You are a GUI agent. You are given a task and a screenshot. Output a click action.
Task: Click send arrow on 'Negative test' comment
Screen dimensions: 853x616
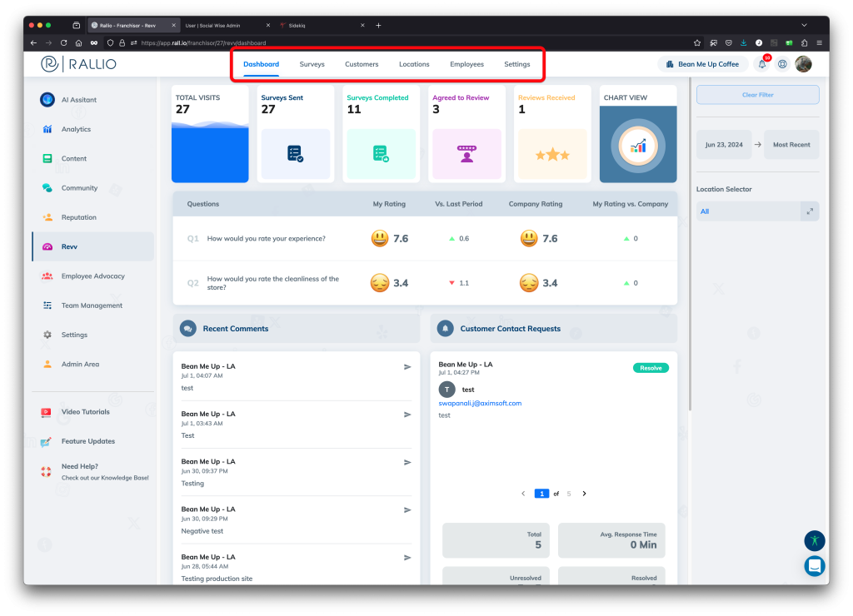point(407,510)
